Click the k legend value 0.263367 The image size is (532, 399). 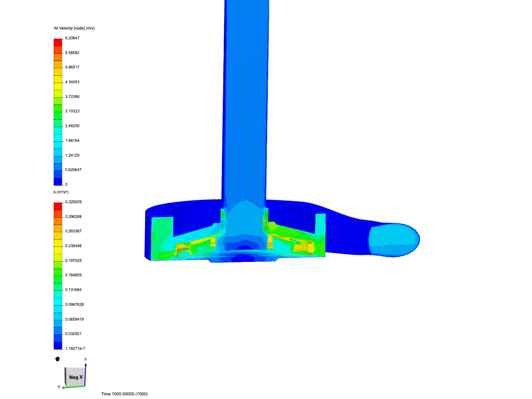[73, 231]
